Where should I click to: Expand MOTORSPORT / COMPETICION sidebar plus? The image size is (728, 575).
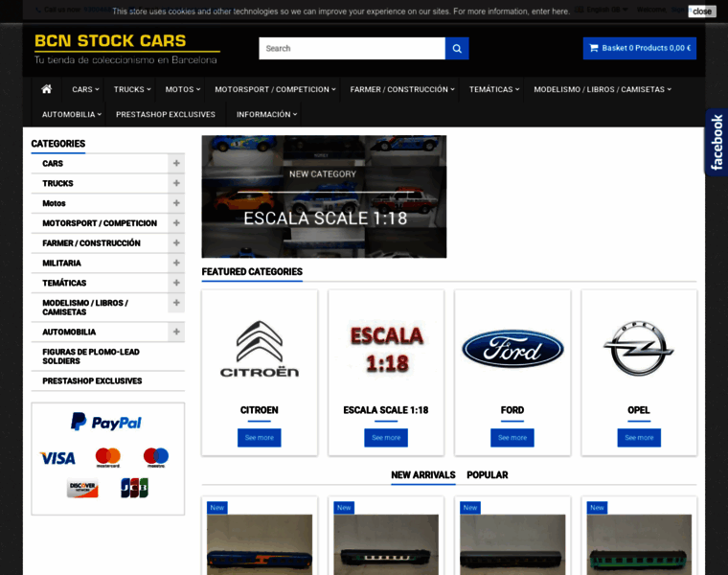click(176, 223)
